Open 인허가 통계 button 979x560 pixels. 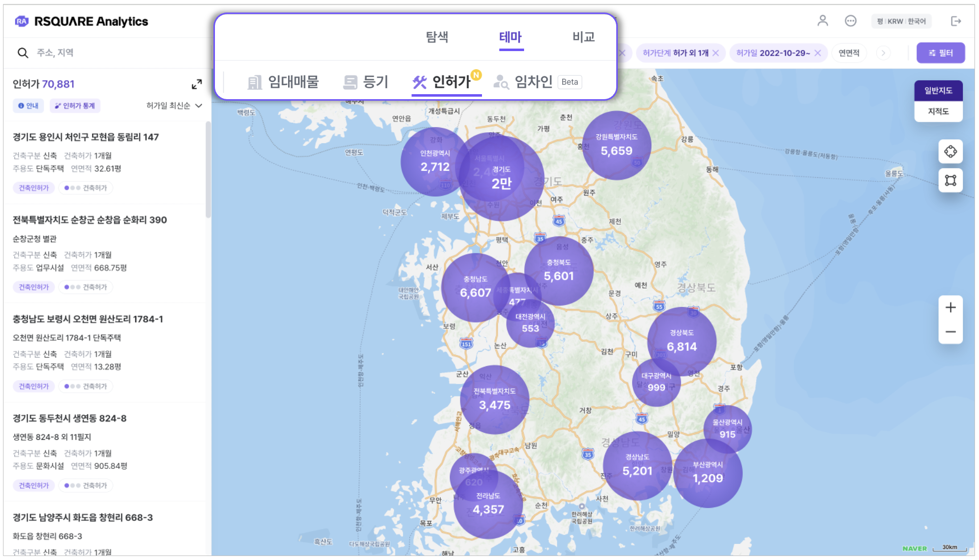[75, 106]
